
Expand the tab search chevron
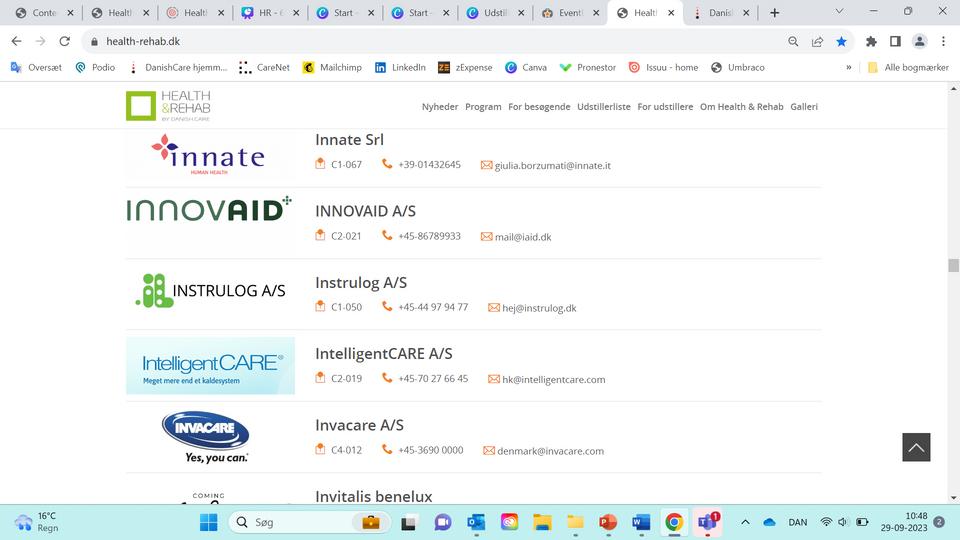pos(839,11)
